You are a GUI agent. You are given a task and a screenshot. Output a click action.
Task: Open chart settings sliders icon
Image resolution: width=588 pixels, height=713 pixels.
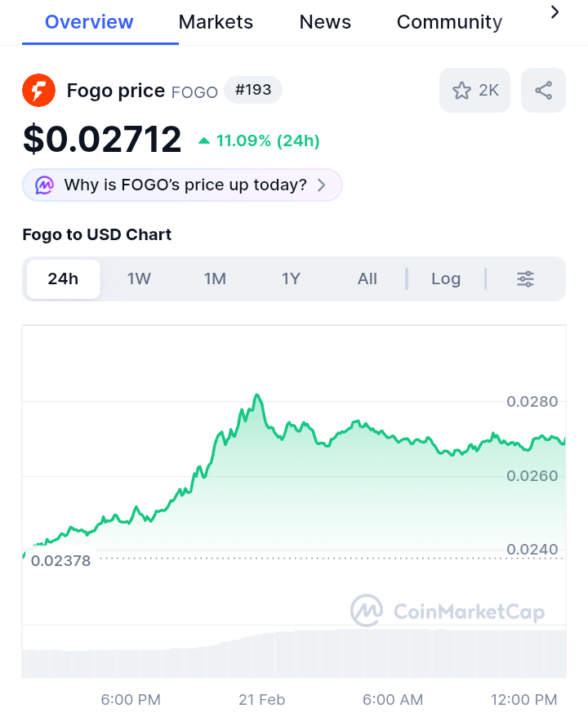click(x=525, y=279)
